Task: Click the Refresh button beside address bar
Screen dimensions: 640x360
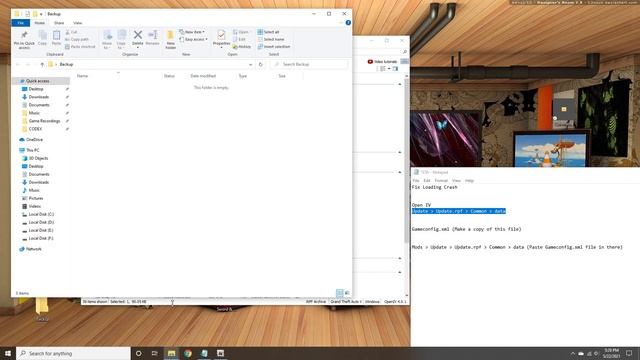Action: pos(260,64)
